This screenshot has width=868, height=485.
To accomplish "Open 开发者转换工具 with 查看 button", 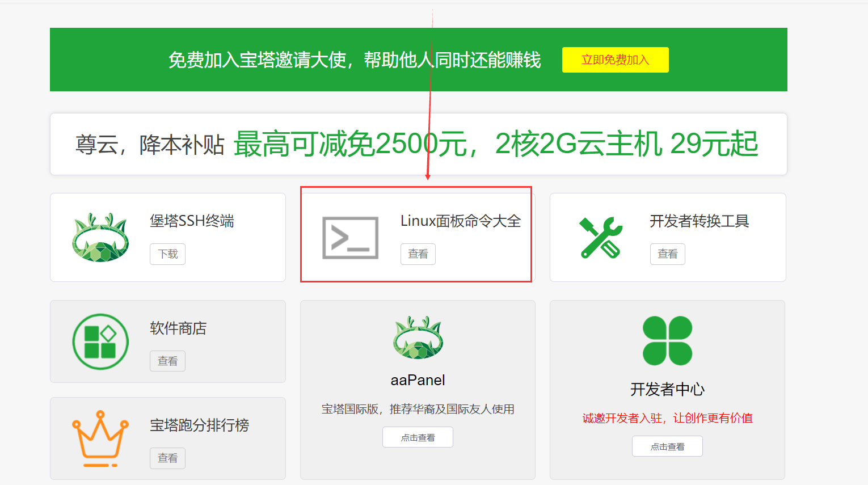I will (x=667, y=254).
